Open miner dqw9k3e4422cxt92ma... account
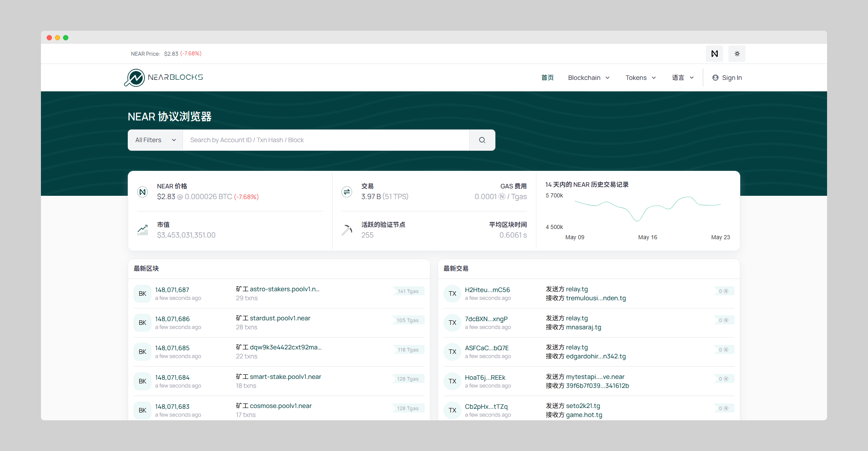The width and height of the screenshot is (868, 451). [x=286, y=347]
